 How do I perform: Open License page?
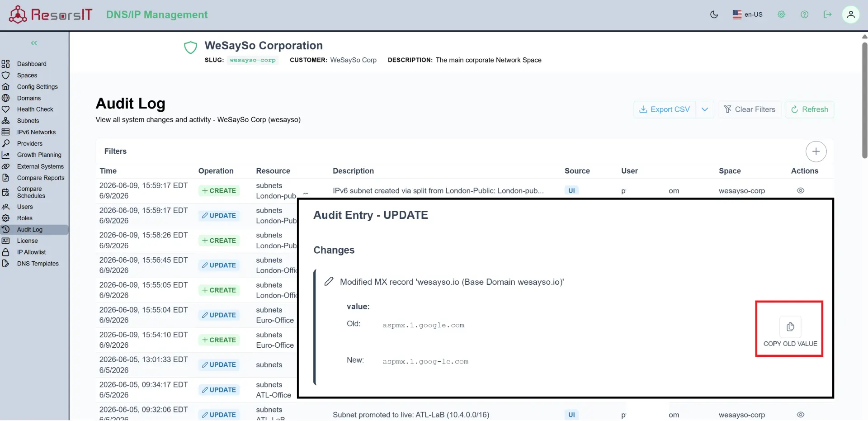tap(27, 241)
